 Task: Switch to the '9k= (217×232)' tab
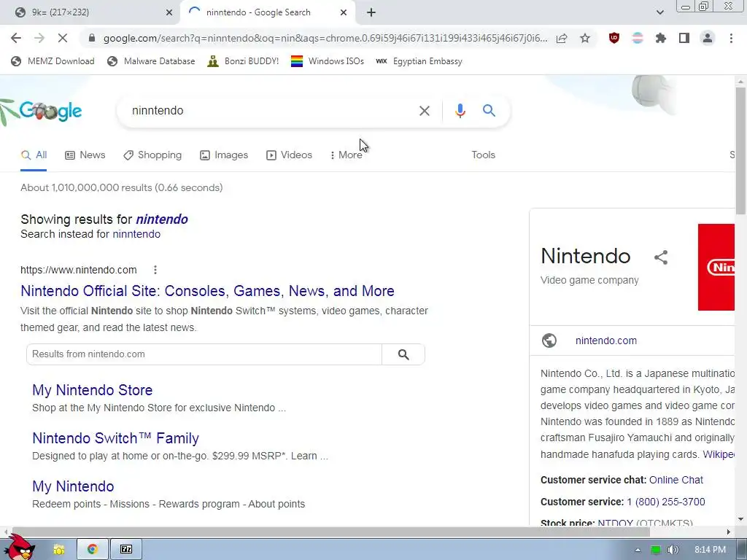[90, 12]
